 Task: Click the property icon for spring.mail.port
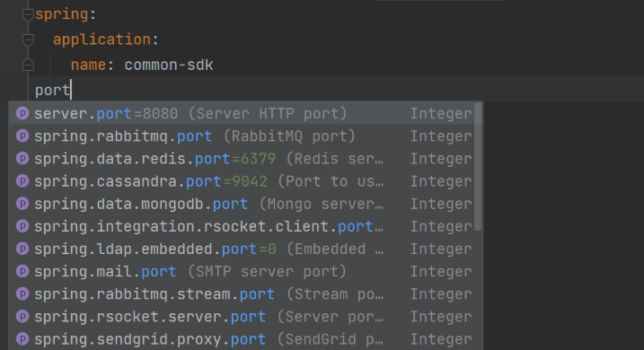coord(22,271)
